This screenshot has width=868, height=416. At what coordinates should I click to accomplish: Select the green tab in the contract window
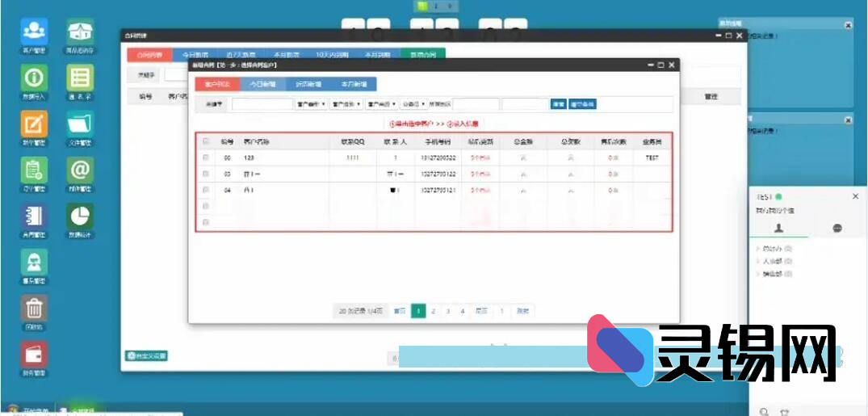(x=423, y=55)
